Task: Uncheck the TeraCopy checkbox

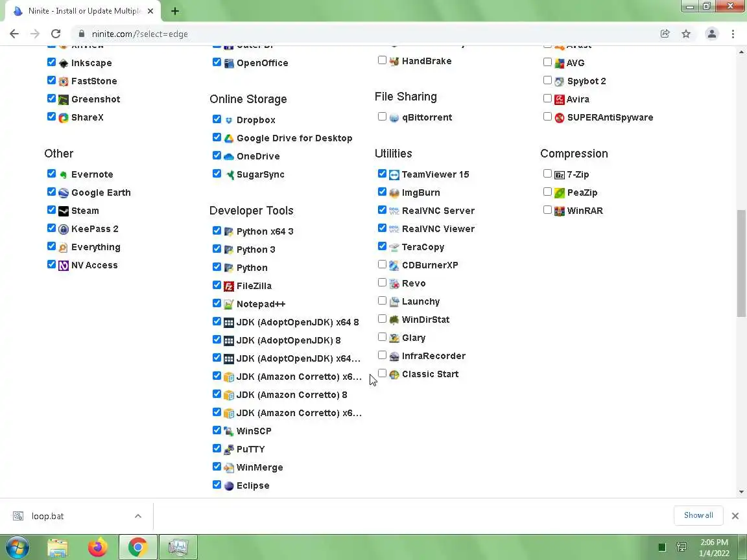Action: (382, 246)
